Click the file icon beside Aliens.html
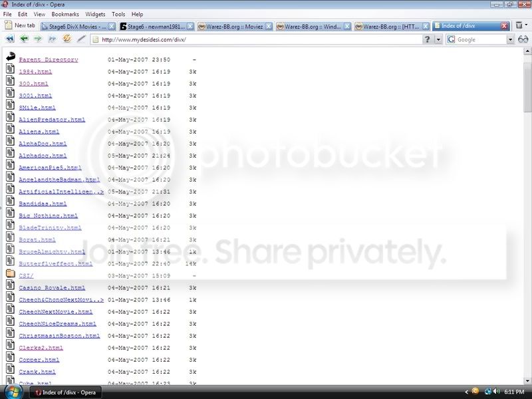This screenshot has width=532, height=399. 10,128
